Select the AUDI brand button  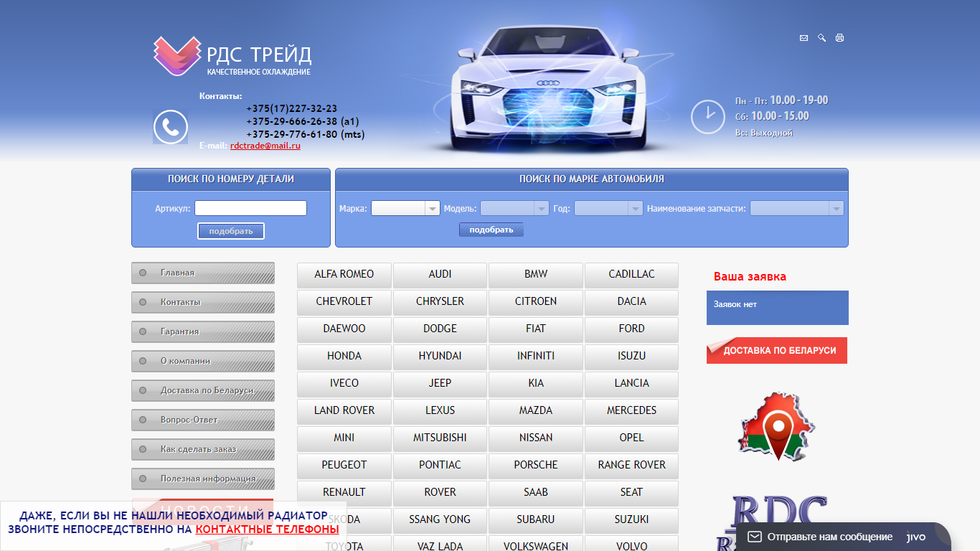(x=440, y=275)
